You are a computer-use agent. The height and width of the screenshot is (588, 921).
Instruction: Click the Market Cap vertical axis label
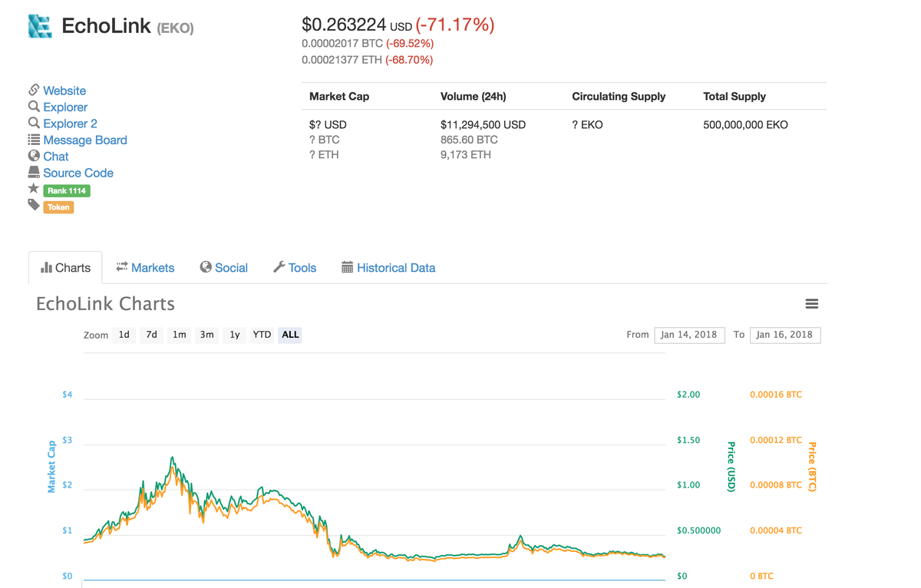tap(51, 467)
